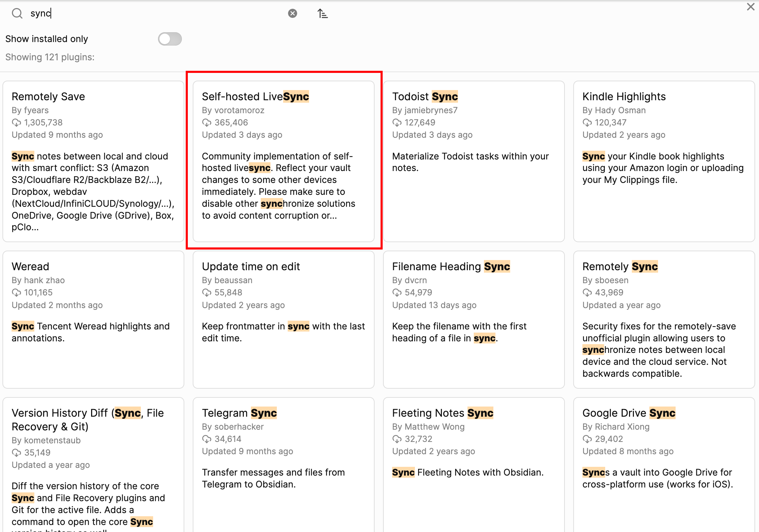Viewport: 759px width, 532px height.
Task: Click the download icon beside 120,347
Action: 587,123
